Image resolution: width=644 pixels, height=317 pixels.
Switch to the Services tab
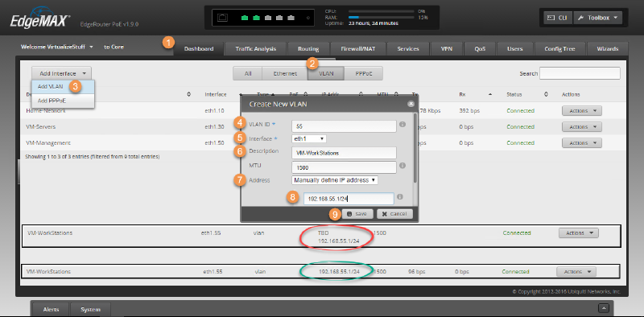pos(408,49)
